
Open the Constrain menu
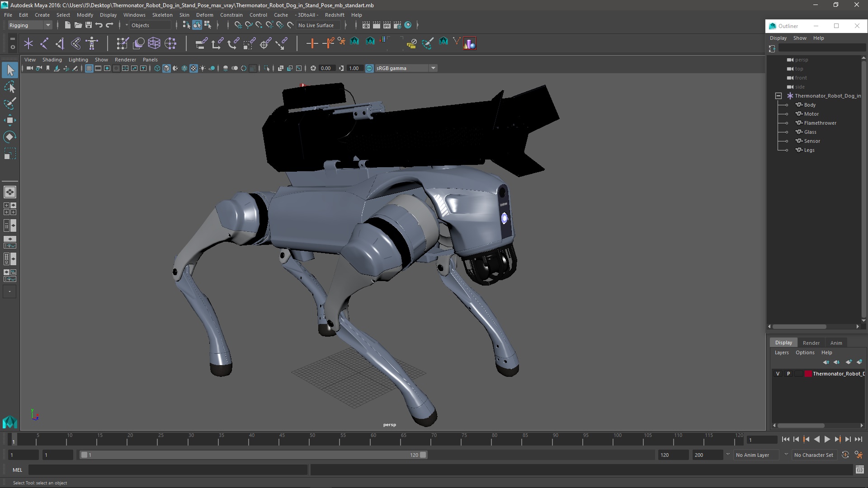(x=231, y=15)
